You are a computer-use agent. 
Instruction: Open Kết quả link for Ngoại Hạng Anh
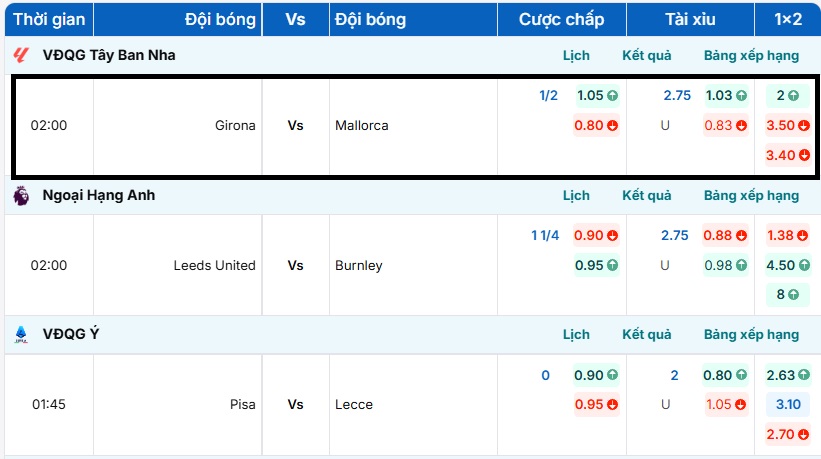pos(647,195)
